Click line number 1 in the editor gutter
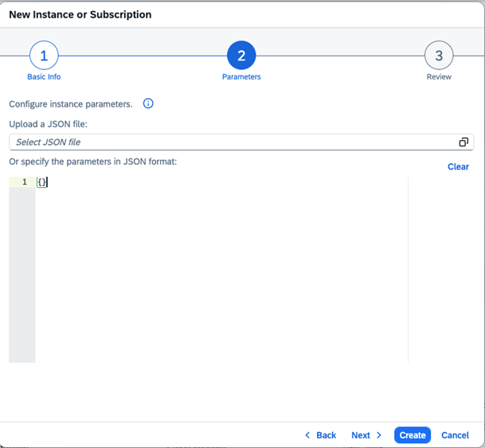The width and height of the screenshot is (485, 448). click(25, 182)
